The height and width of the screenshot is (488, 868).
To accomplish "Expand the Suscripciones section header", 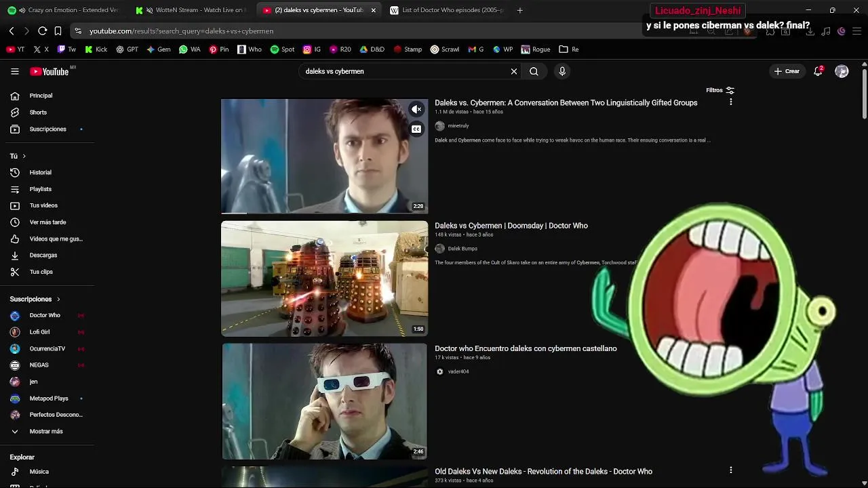I will pyautogui.click(x=35, y=299).
